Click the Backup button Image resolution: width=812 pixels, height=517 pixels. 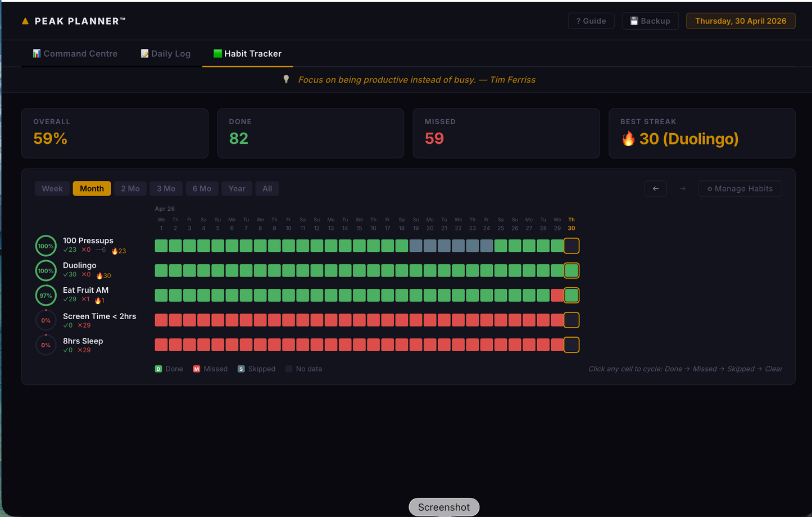[650, 21]
